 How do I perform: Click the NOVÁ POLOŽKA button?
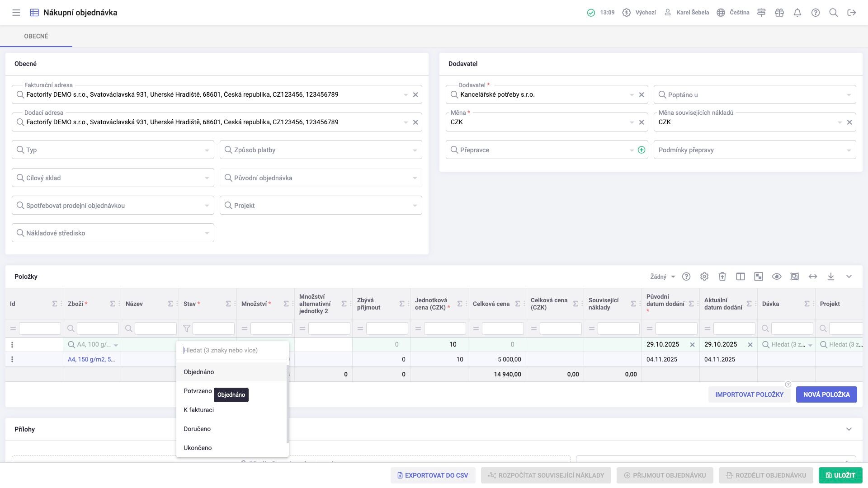click(x=826, y=394)
